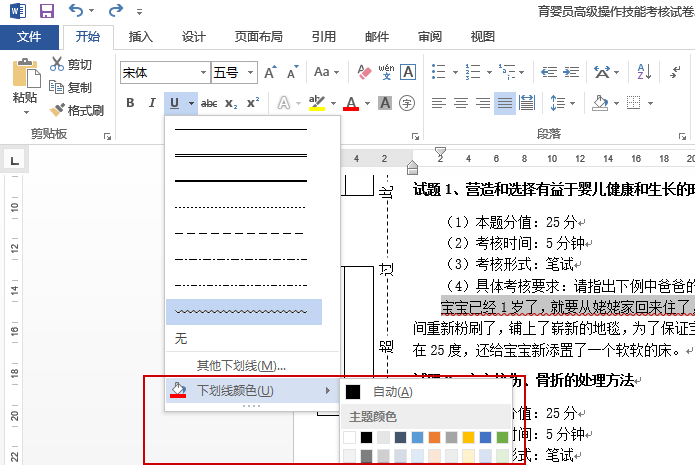The height and width of the screenshot is (465, 695).
Task: Select 无 (none) underline option
Action: point(181,339)
